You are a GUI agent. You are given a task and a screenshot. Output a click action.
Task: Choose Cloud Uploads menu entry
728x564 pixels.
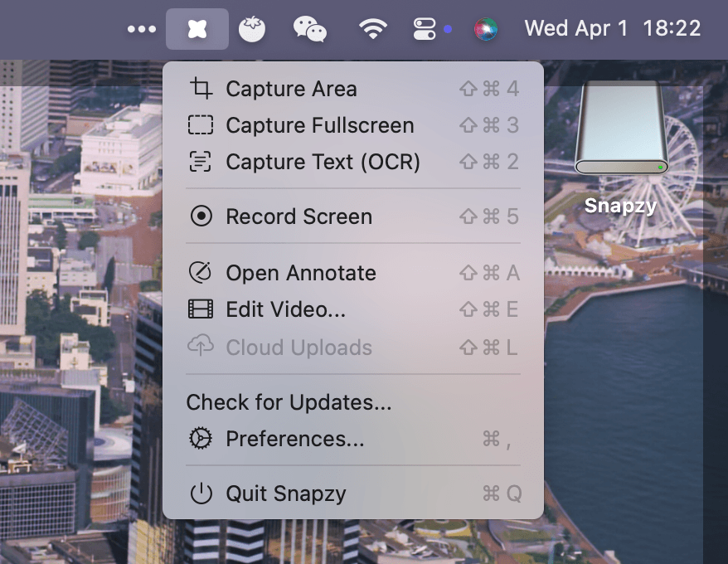(x=298, y=348)
